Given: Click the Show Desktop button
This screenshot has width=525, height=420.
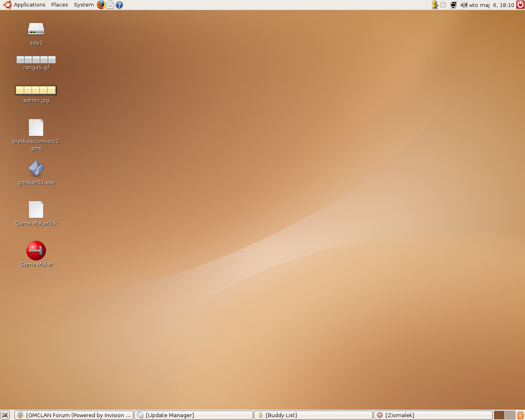Looking at the screenshot, I should [5, 415].
